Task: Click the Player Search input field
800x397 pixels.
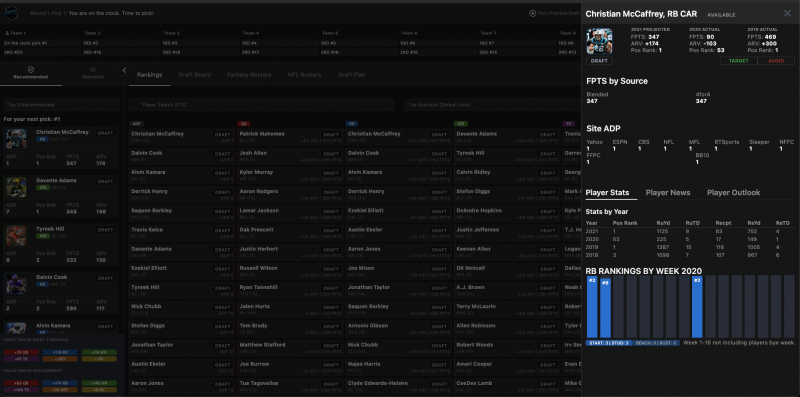Action: [262, 105]
